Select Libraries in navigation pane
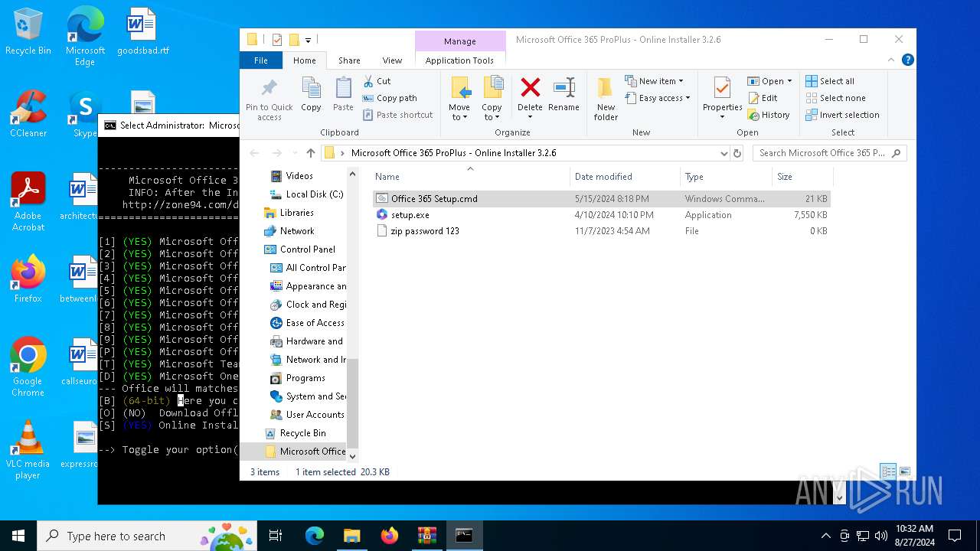This screenshot has width=980, height=551. 289,213
